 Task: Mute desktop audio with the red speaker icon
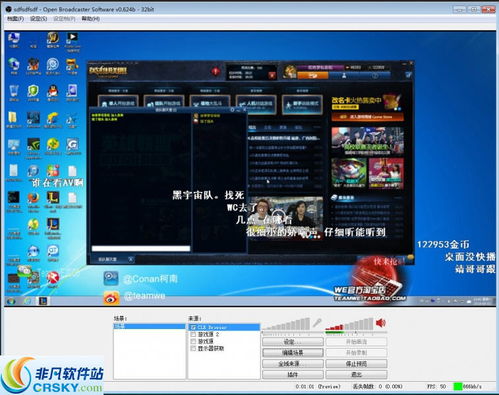tap(381, 323)
